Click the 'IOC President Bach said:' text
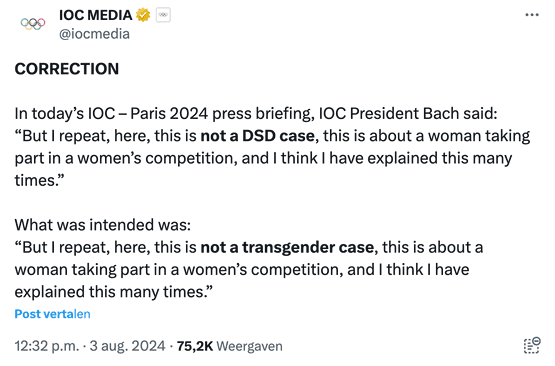The width and height of the screenshot is (555, 366). pyautogui.click(x=408, y=114)
